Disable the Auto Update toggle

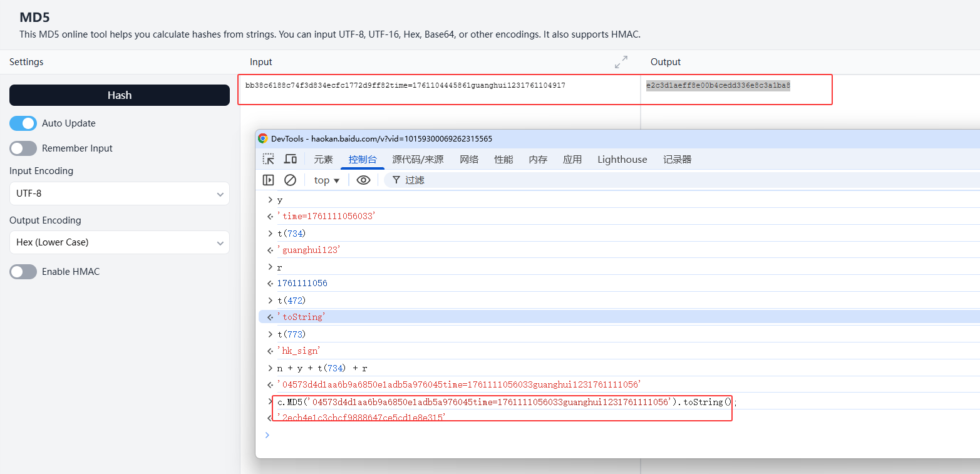pos(23,123)
